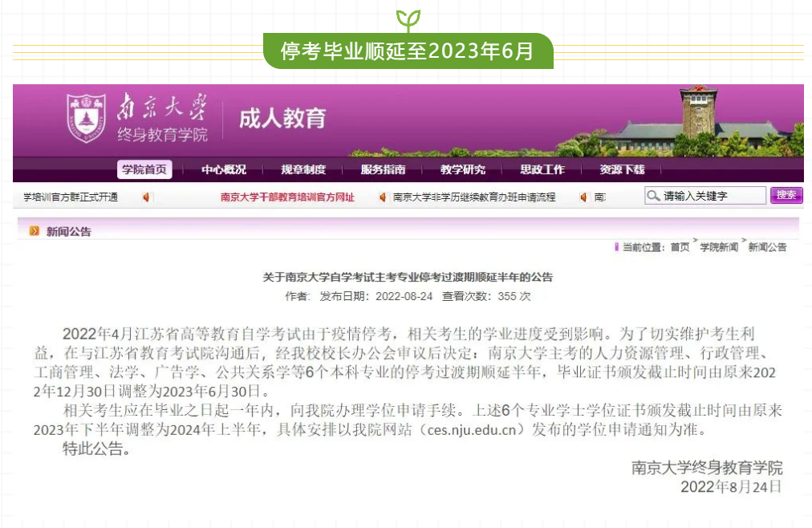Viewport: 812px width, 528px height.
Task: Click the article title 关于南京大学自学考试主考专业停考过渡期顺延半年的公告
Action: [x=408, y=277]
